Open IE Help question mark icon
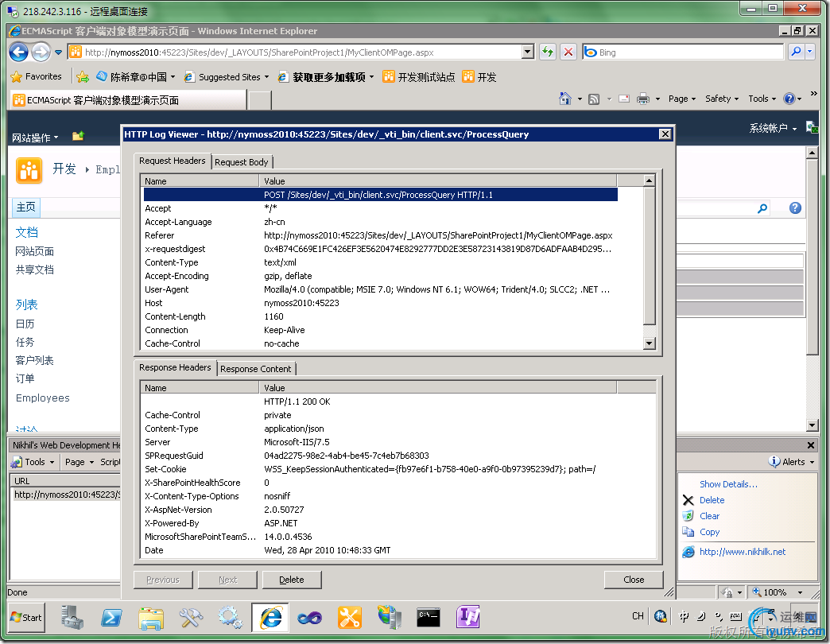 tap(789, 99)
